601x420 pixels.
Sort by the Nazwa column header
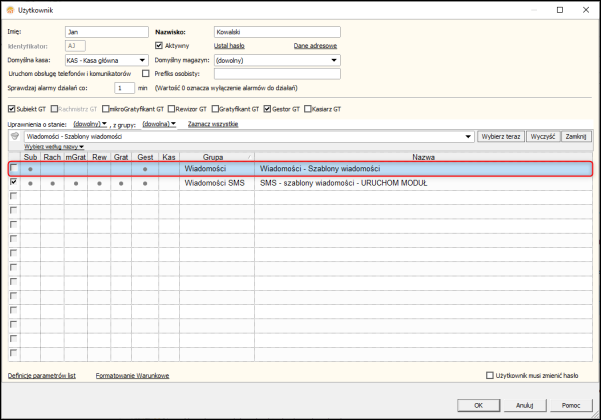click(x=424, y=157)
